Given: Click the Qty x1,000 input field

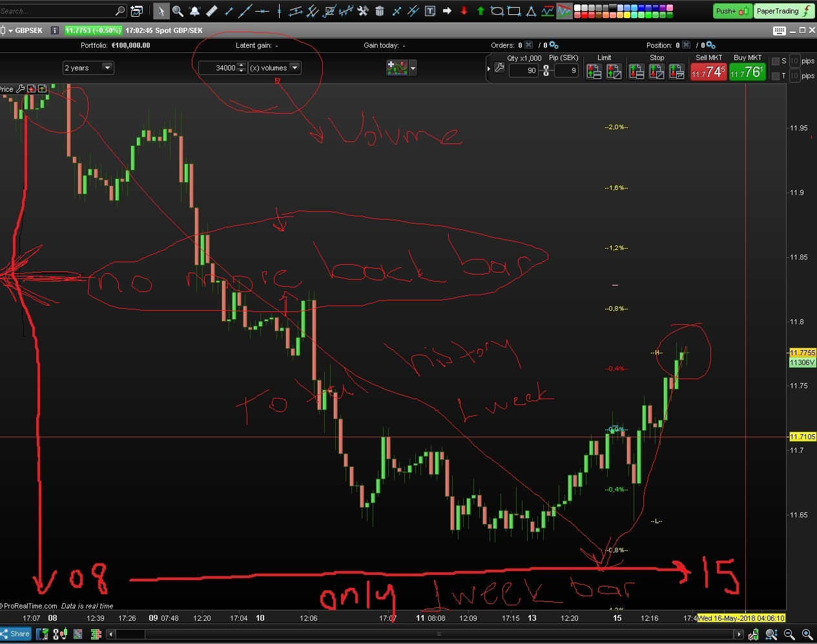Looking at the screenshot, I should pos(524,70).
